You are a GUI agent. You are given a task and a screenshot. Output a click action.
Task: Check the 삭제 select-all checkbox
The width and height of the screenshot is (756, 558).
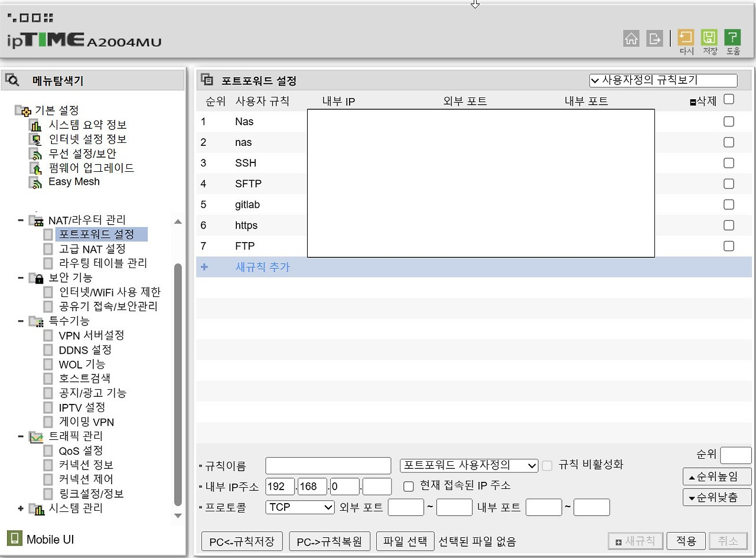point(728,99)
